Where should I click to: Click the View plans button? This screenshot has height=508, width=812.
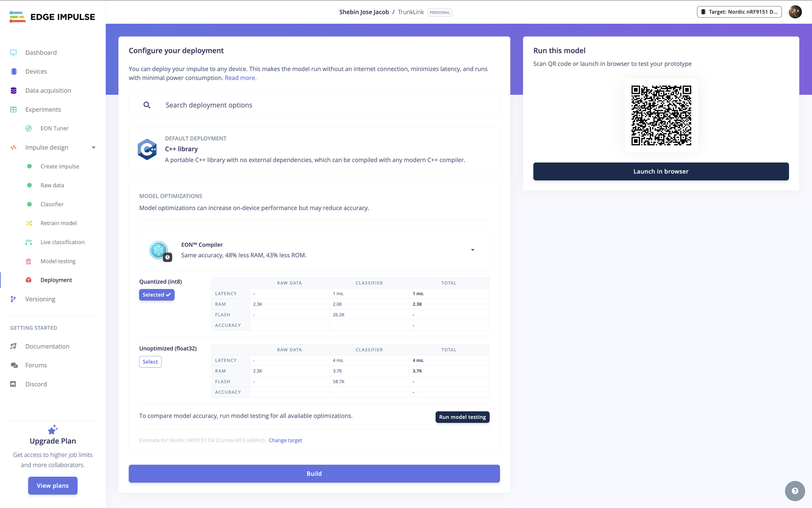click(x=53, y=486)
